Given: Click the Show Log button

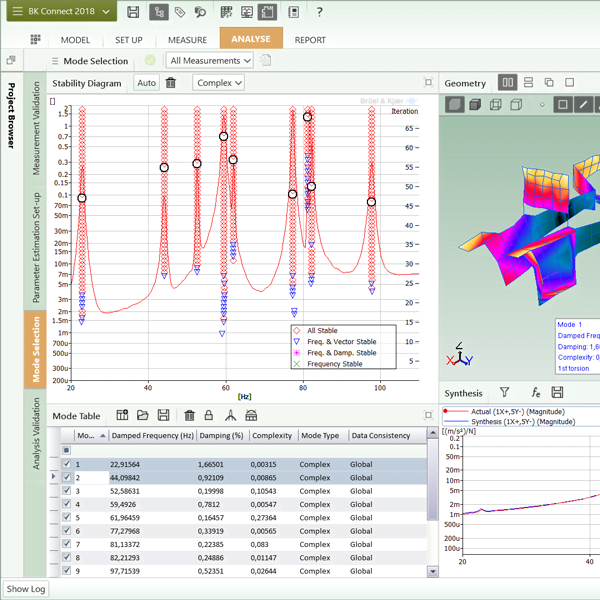Looking at the screenshot, I should click(x=26, y=589).
